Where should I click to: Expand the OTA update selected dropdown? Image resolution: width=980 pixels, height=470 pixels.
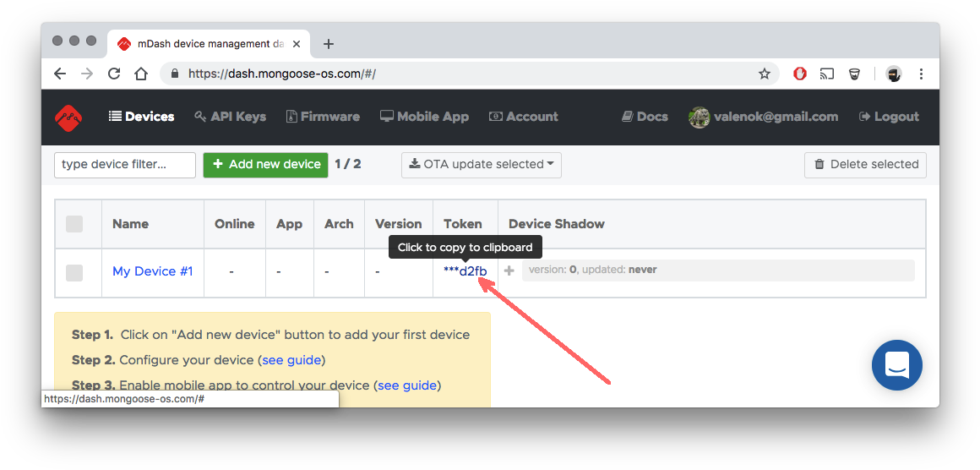(x=482, y=165)
